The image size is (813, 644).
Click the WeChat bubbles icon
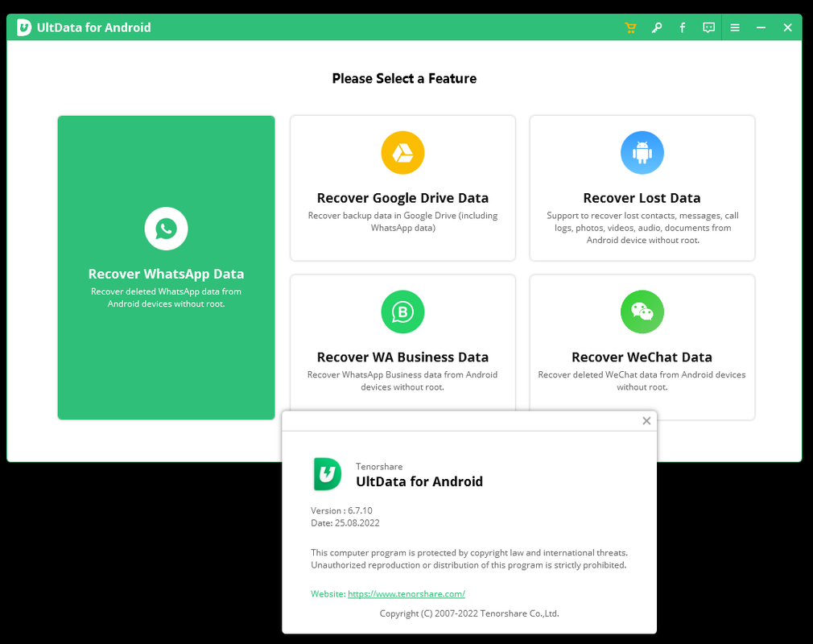pos(642,312)
